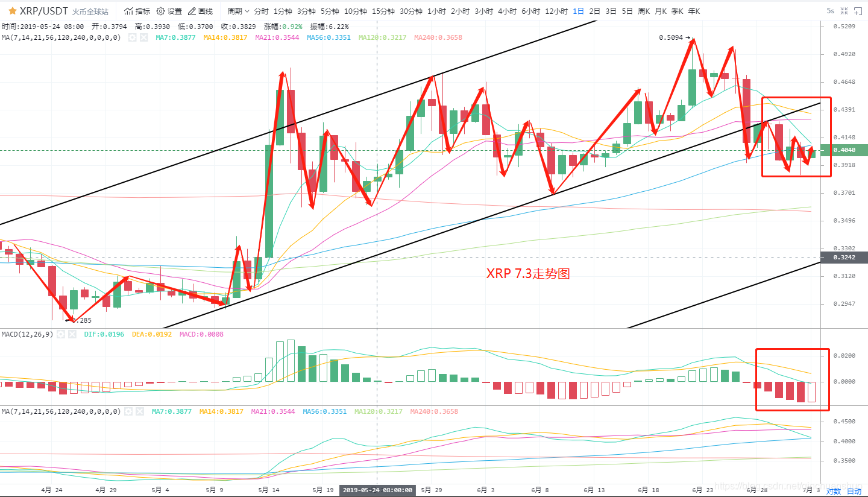Toggle 对数 logarithmic scale
The height and width of the screenshot is (497, 868).
[834, 491]
